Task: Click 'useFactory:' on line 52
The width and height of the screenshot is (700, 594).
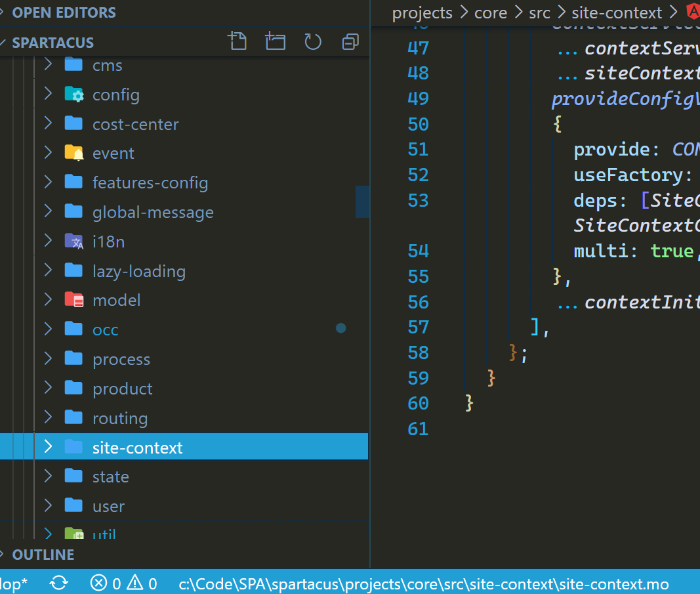Action: coord(633,175)
